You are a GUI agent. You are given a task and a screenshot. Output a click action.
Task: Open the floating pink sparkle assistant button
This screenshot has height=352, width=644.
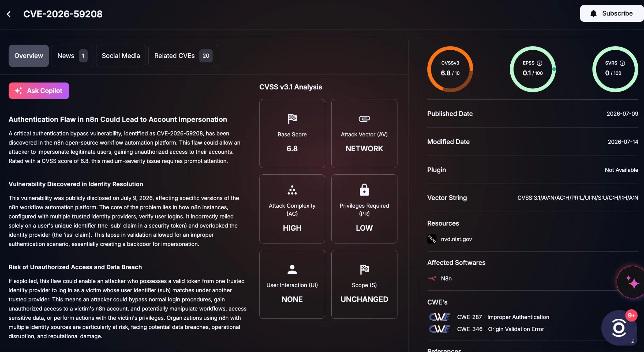point(631,282)
